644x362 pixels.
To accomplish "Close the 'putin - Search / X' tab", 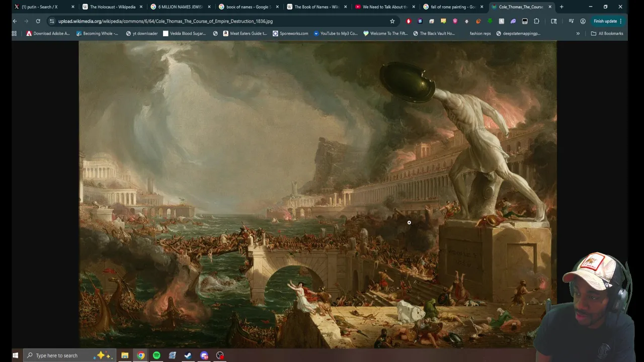I will click(72, 7).
